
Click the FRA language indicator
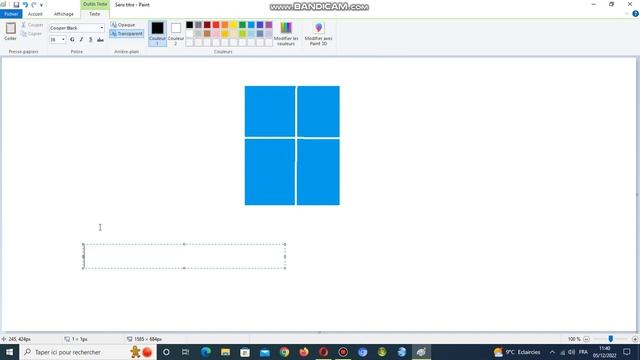pyautogui.click(x=583, y=352)
